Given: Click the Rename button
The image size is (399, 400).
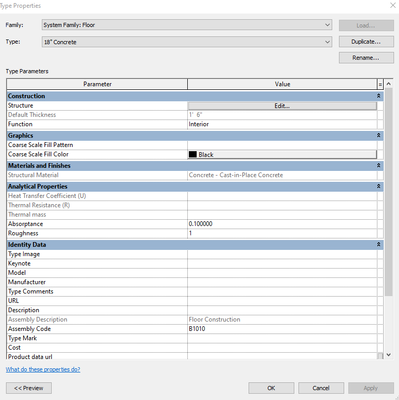Looking at the screenshot, I should pyautogui.click(x=366, y=58).
